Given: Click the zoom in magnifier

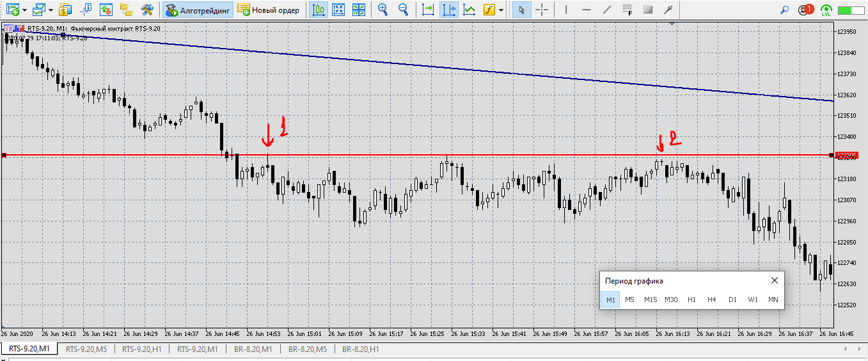Looking at the screenshot, I should pos(383,10).
